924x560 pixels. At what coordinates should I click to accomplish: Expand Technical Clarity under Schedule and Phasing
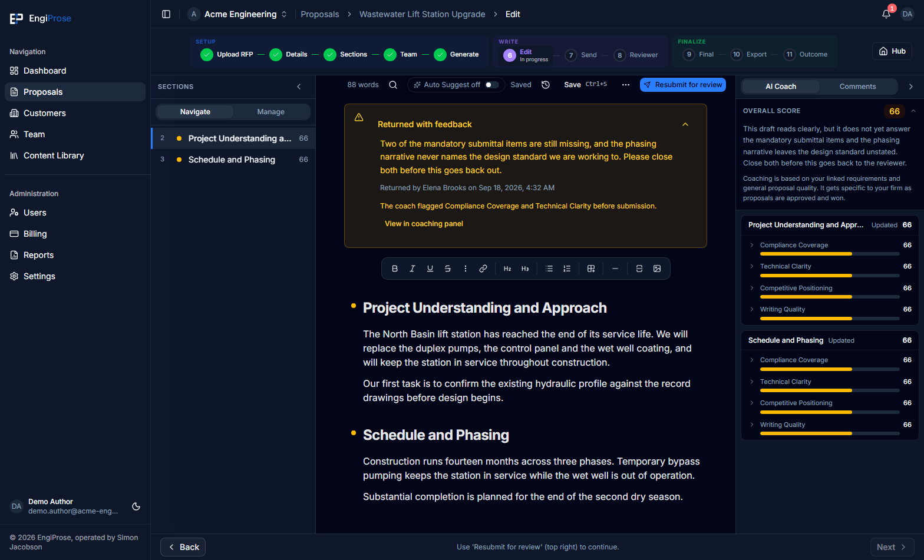[x=752, y=382]
